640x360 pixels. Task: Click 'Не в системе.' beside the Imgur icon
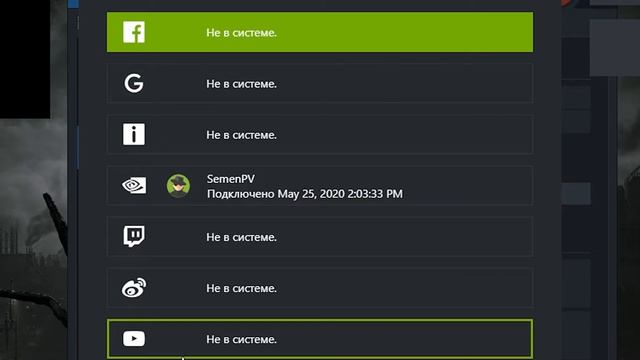241,135
